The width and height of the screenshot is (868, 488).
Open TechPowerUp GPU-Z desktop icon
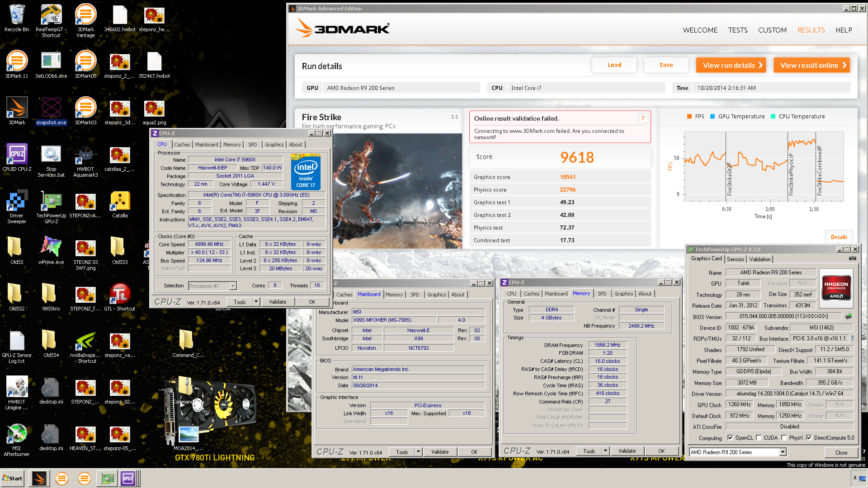click(51, 207)
